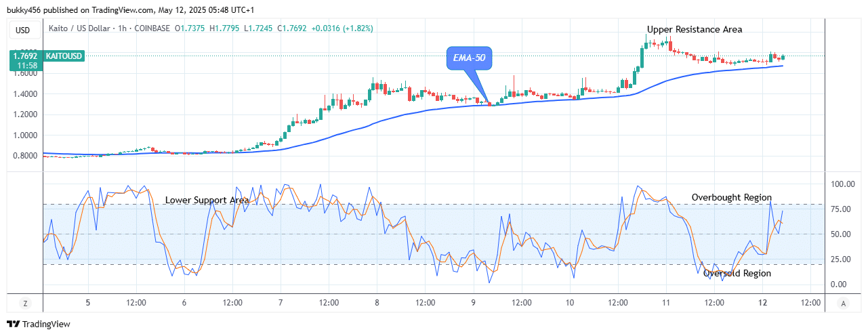Click the USD currency button
Image resolution: width=868 pixels, height=336 pixels.
point(24,30)
